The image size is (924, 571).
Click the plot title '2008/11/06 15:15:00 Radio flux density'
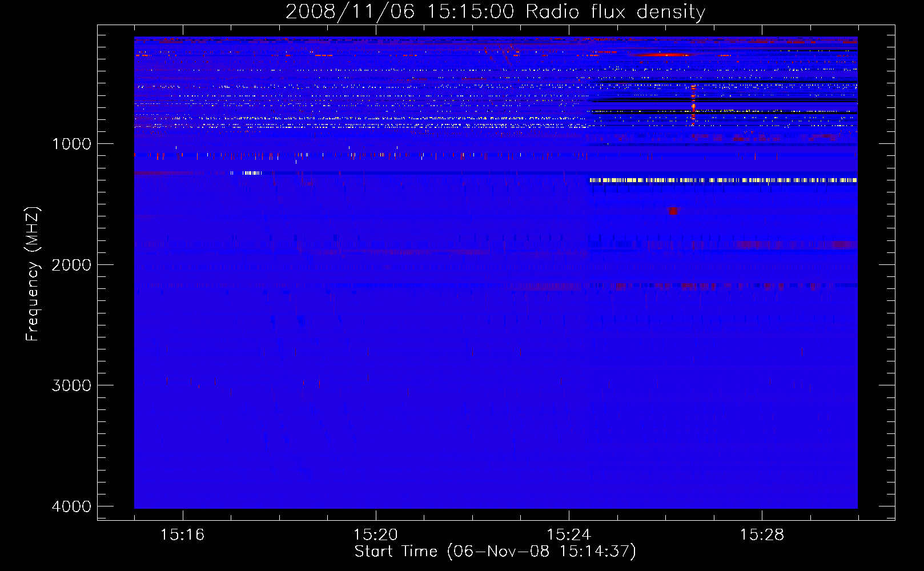(495, 11)
